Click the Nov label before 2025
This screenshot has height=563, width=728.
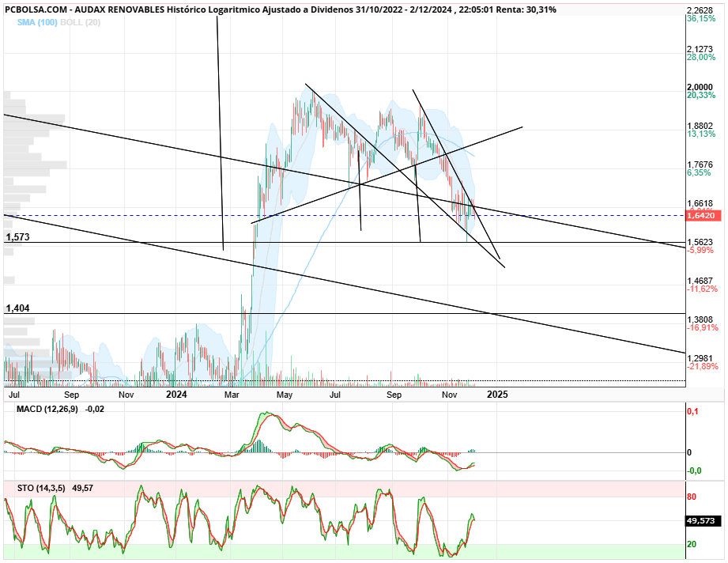pyautogui.click(x=449, y=395)
